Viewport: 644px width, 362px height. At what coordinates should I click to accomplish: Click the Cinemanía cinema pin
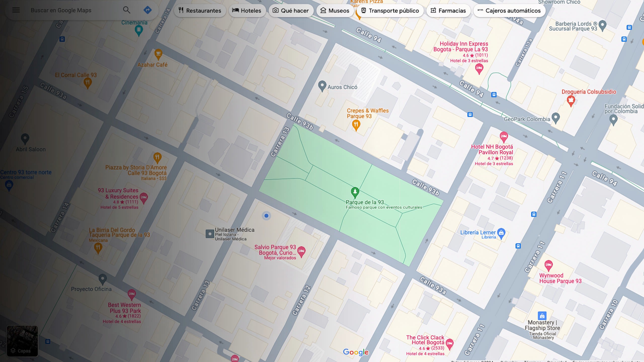tap(138, 31)
